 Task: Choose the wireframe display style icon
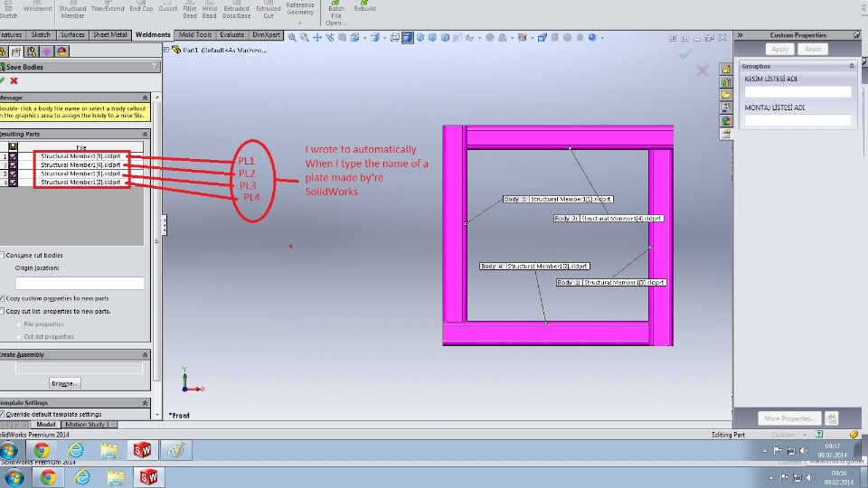point(395,38)
